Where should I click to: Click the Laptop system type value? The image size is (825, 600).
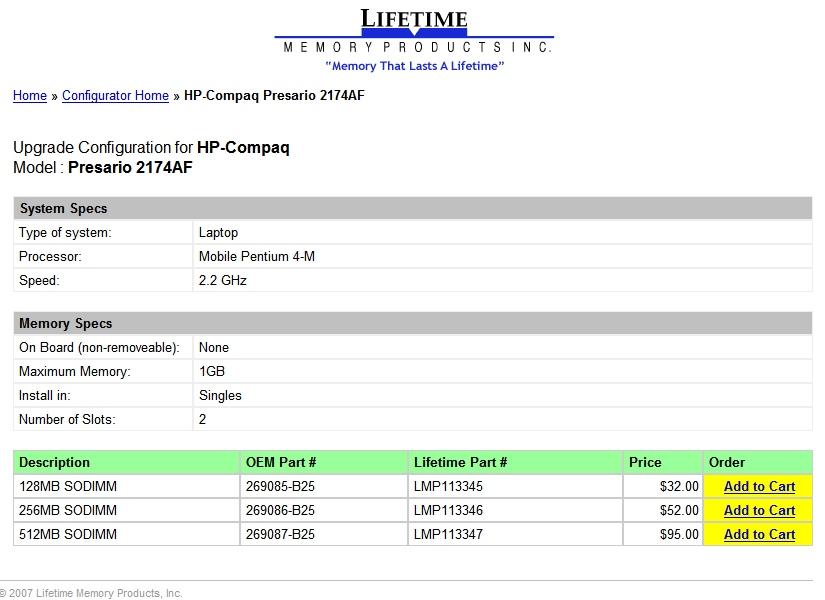click(218, 233)
